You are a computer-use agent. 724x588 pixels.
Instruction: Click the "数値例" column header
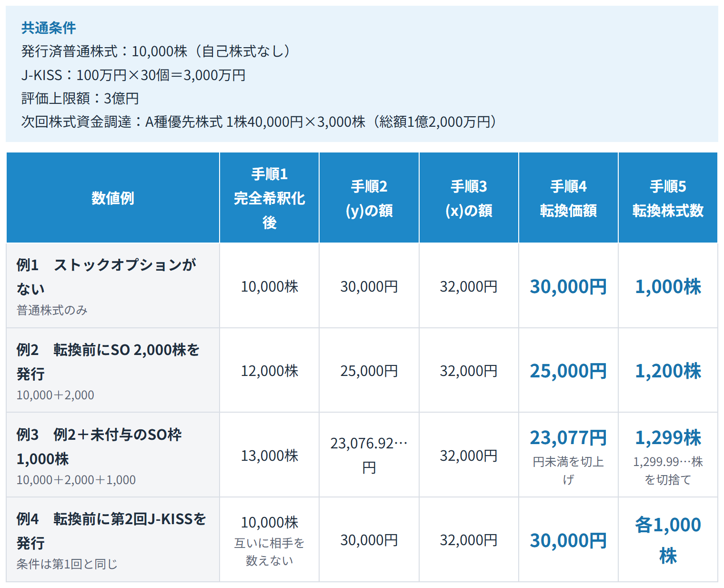113,198
